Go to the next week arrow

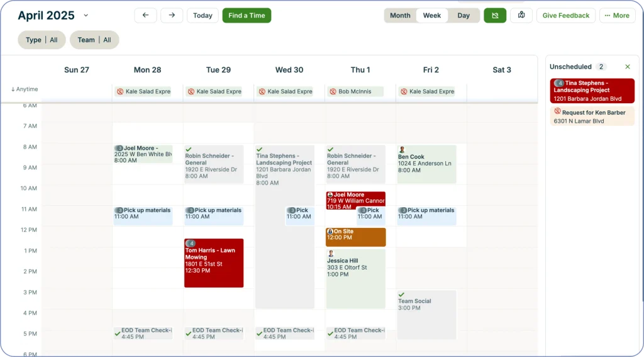coord(172,15)
